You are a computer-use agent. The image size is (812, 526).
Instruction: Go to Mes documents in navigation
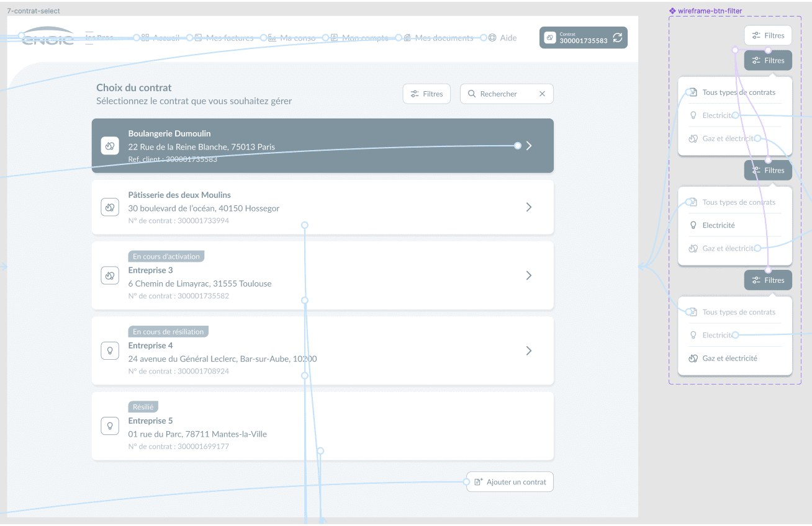[x=438, y=38]
